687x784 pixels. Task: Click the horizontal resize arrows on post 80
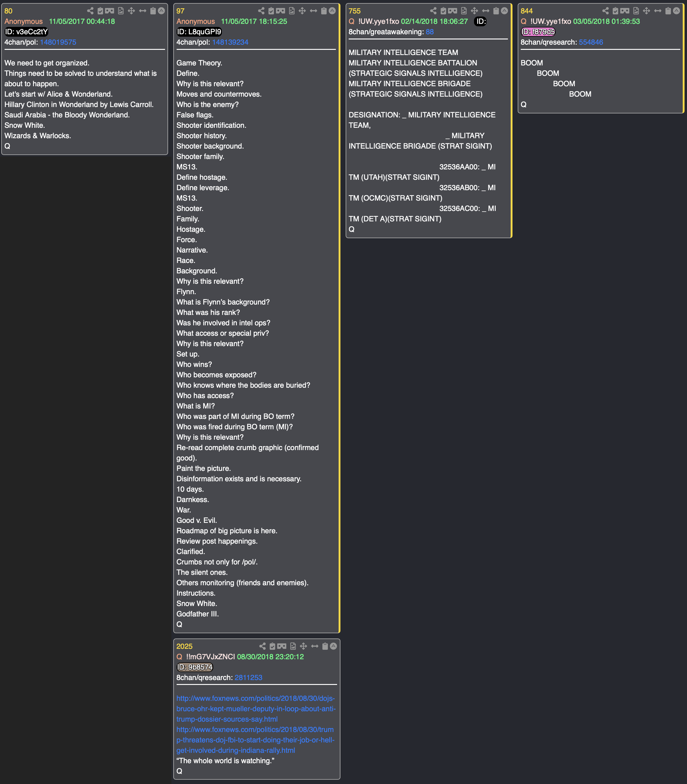[143, 11]
